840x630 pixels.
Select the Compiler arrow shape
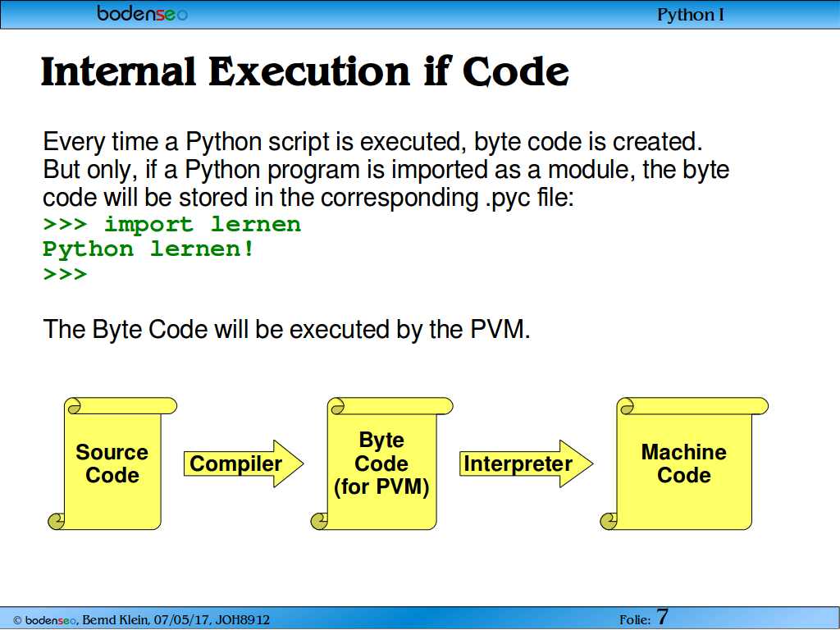tap(244, 464)
